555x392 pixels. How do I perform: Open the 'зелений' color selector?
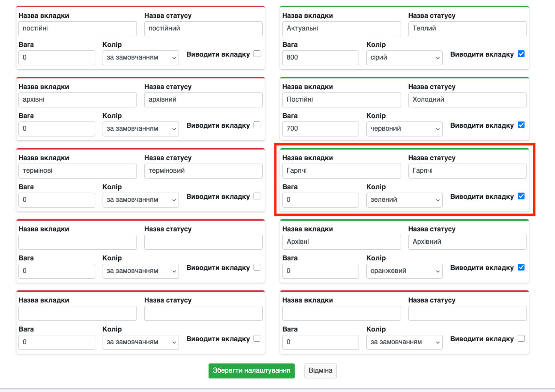click(x=404, y=200)
